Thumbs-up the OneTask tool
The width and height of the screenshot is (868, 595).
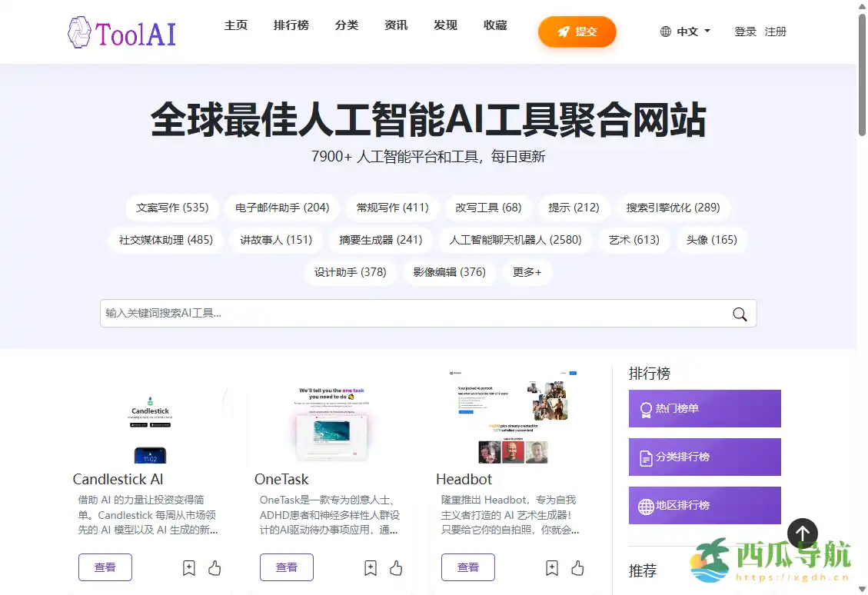click(x=396, y=568)
